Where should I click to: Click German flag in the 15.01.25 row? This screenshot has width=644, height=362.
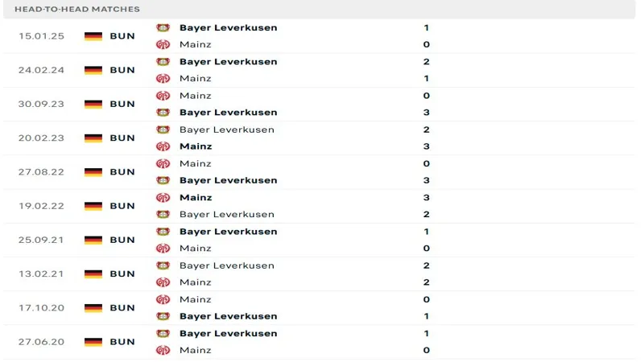pos(93,36)
